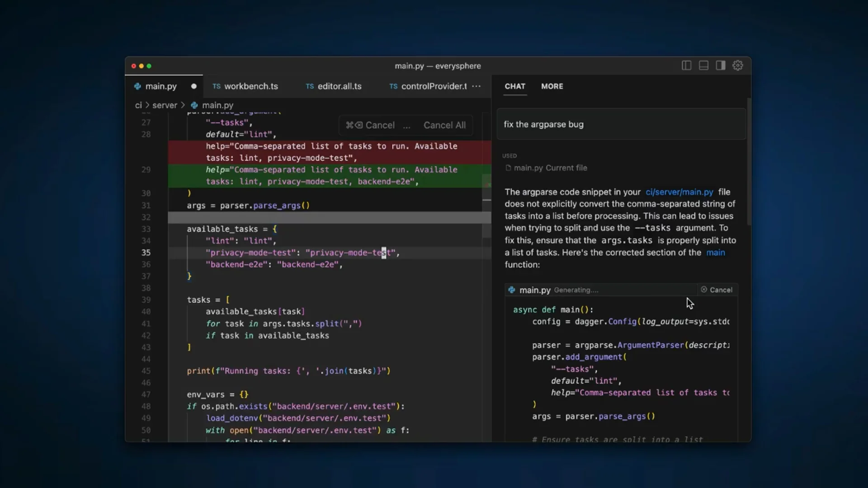Open the ci/server/main.py link in chat
Viewport: 868px width, 488px height.
[x=679, y=192]
